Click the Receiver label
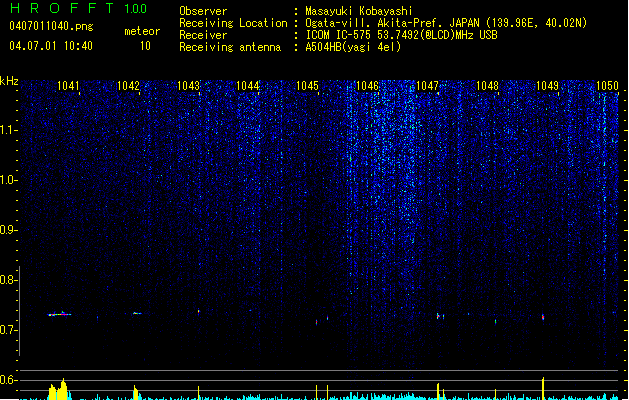Screen dimensions: 629x400 point(203,35)
